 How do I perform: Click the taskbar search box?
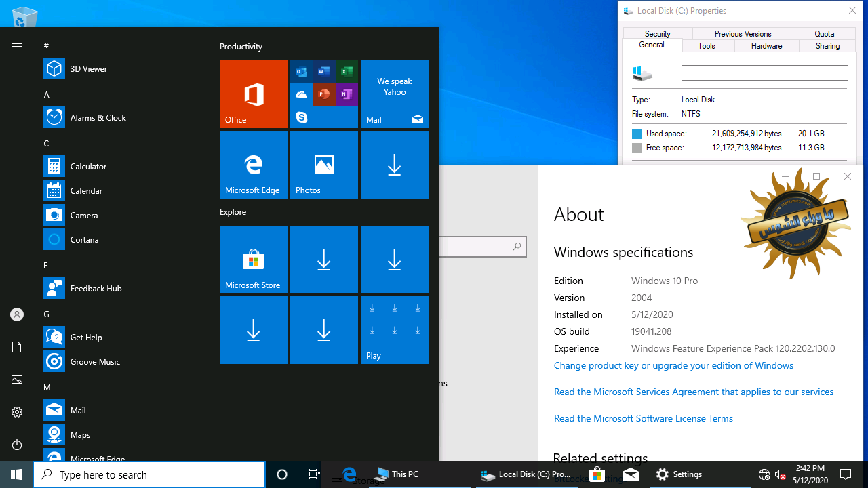149,474
